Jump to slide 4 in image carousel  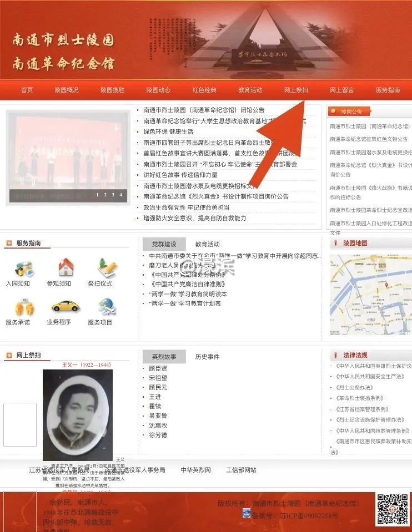click(120, 195)
